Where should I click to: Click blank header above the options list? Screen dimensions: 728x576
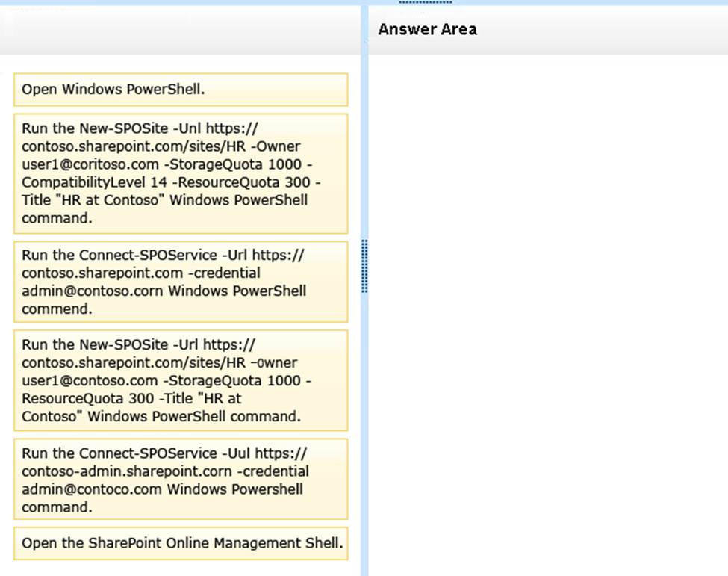[x=179, y=30]
